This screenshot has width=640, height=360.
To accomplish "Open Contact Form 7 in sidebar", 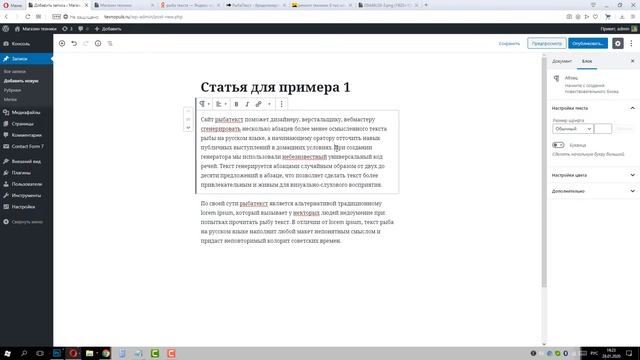I will click(x=26, y=146).
